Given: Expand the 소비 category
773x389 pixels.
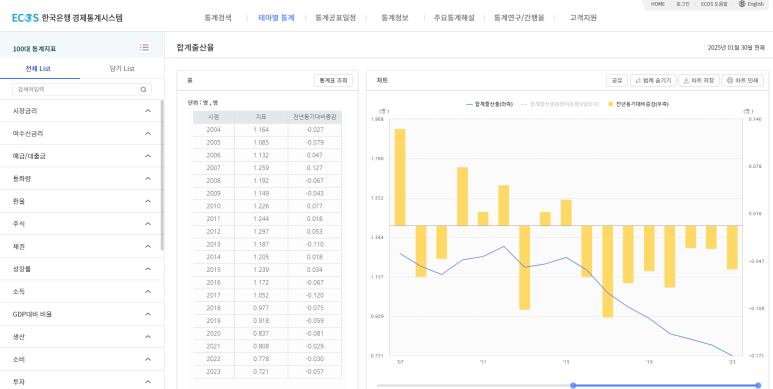Looking at the screenshot, I should 82,359.
